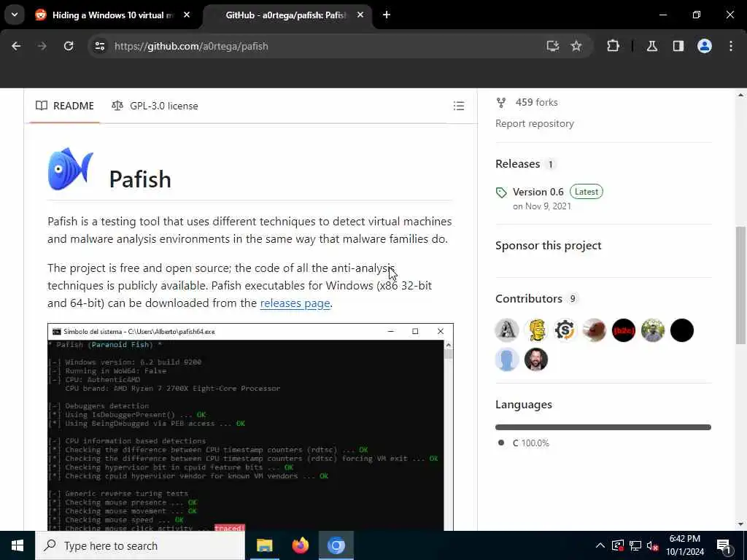Follow the releases page link

295,303
